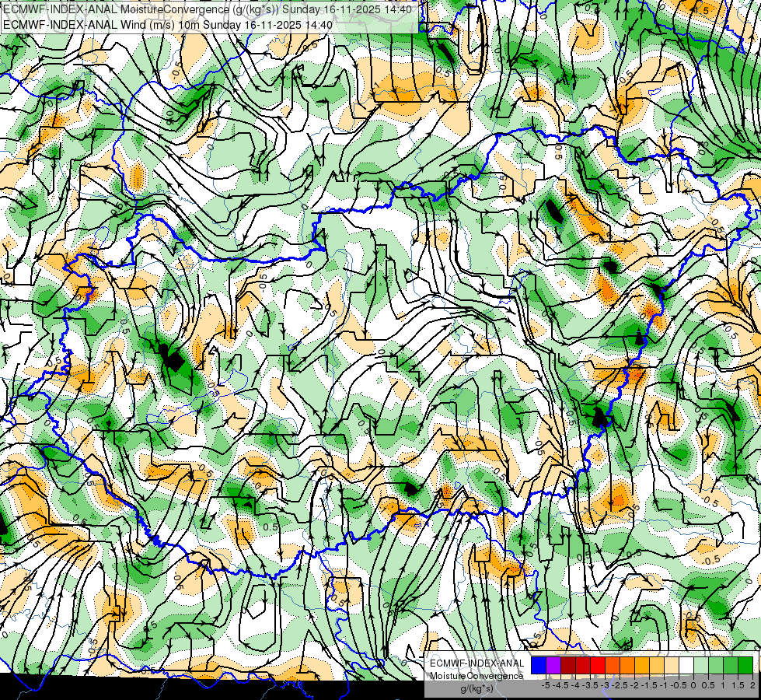Select legend swatch between -3 and -2.5

click(613, 666)
